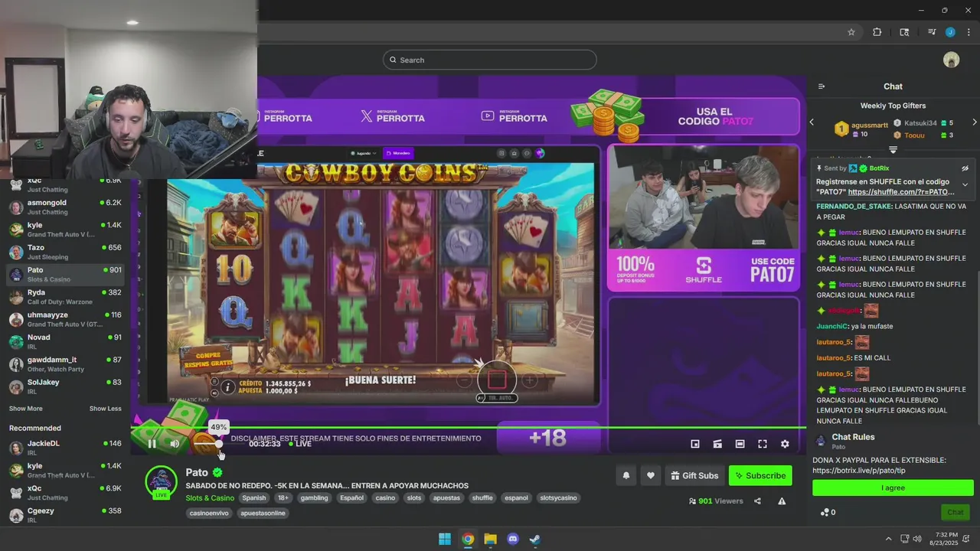This screenshot has height=551, width=980.
Task: Open the player settings gear
Action: 785,444
